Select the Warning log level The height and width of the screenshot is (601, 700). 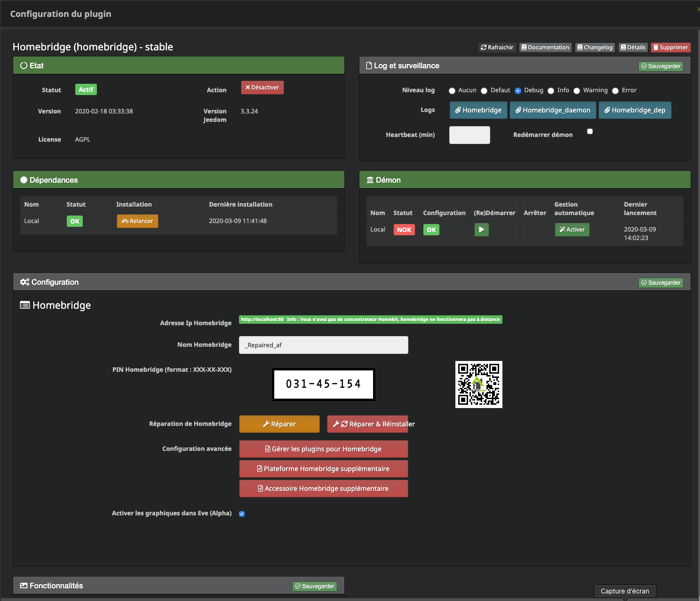[577, 91]
